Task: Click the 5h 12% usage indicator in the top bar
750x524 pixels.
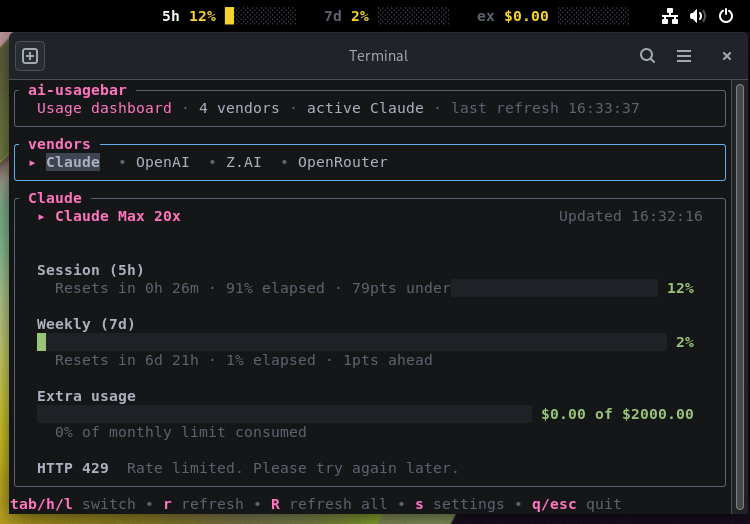Action: [229, 16]
